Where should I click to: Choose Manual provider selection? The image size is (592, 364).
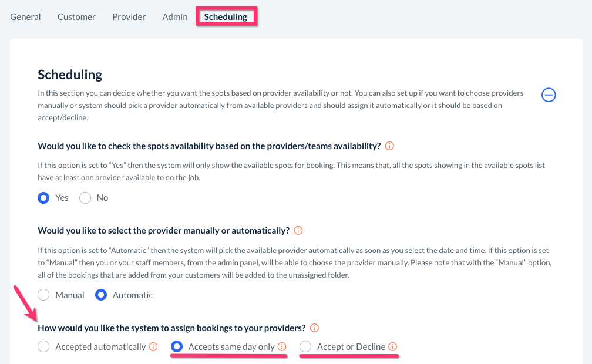tap(43, 295)
